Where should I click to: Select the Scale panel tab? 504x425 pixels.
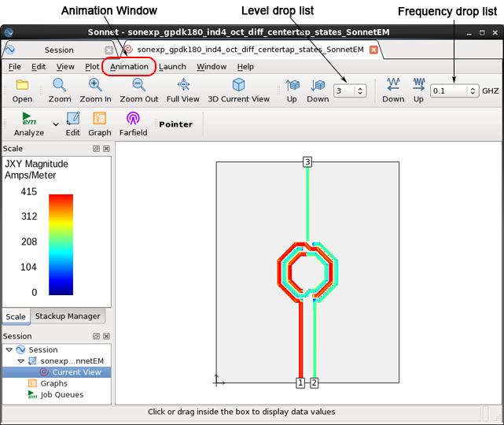(16, 316)
